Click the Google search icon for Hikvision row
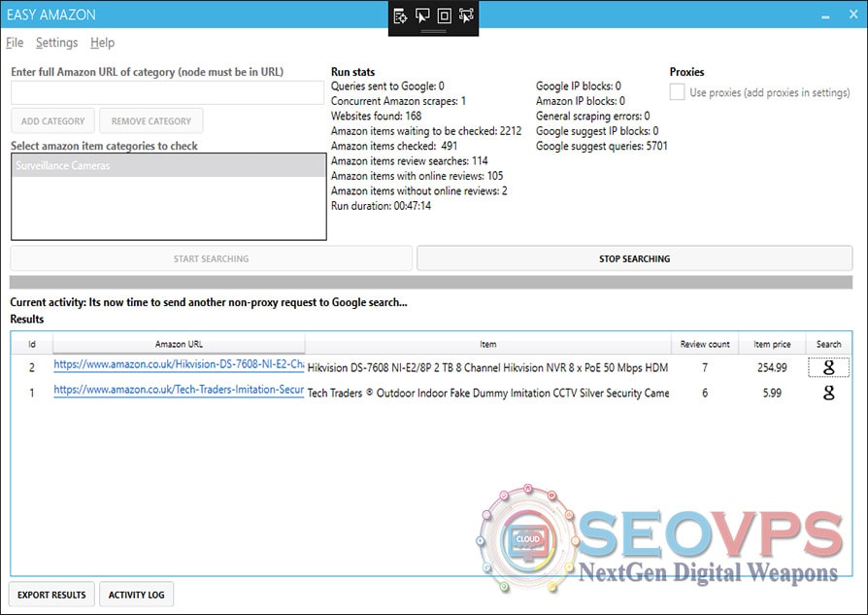The image size is (868, 615). 828,367
